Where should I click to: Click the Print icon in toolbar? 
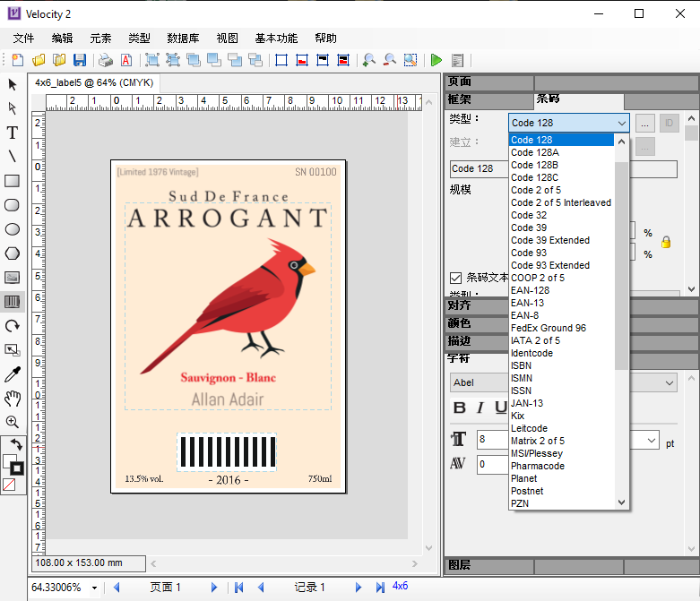click(106, 60)
